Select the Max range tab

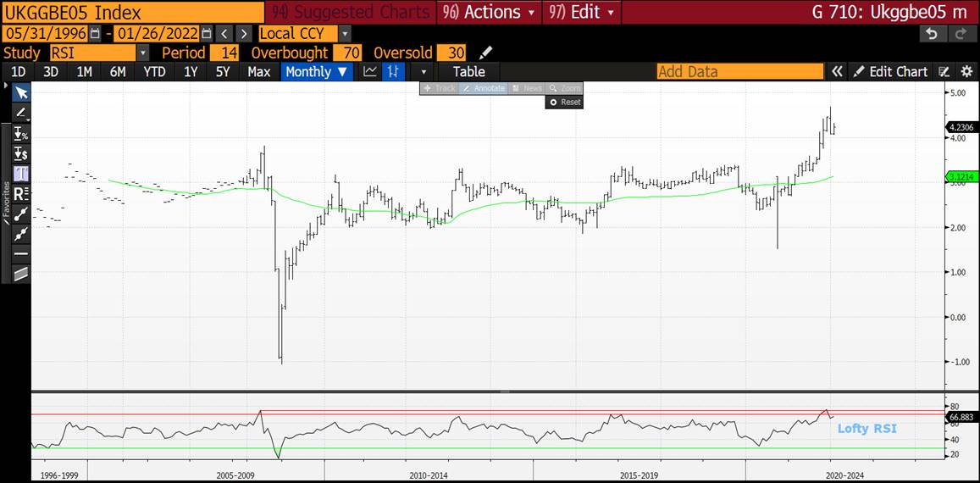(x=258, y=71)
